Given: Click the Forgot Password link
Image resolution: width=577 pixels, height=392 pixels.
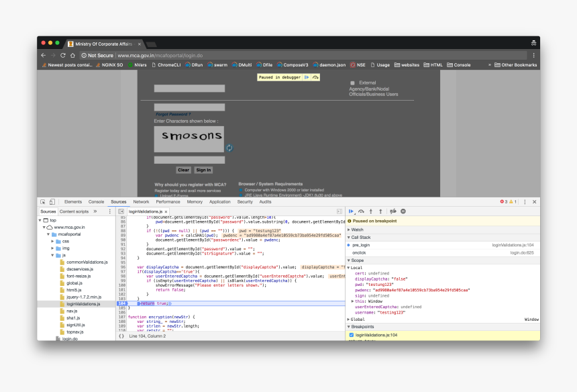Looking at the screenshot, I should [172, 114].
